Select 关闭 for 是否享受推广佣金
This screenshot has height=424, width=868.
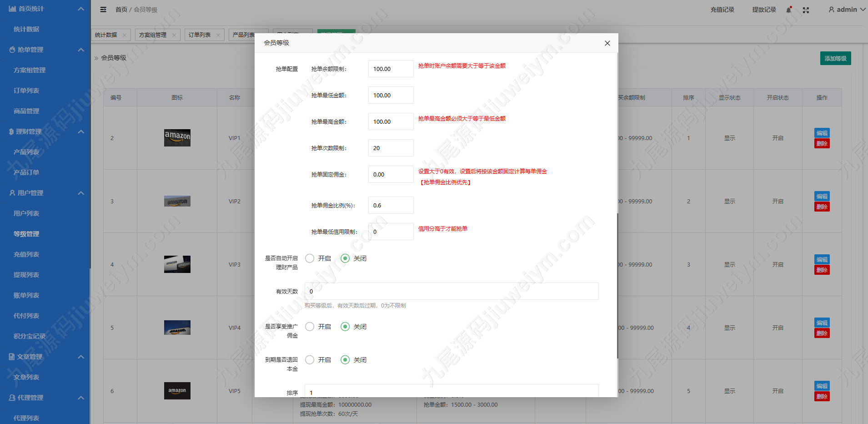345,327
